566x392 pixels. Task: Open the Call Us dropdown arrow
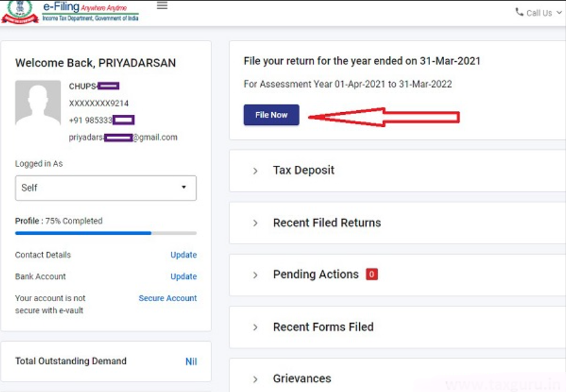pyautogui.click(x=559, y=13)
